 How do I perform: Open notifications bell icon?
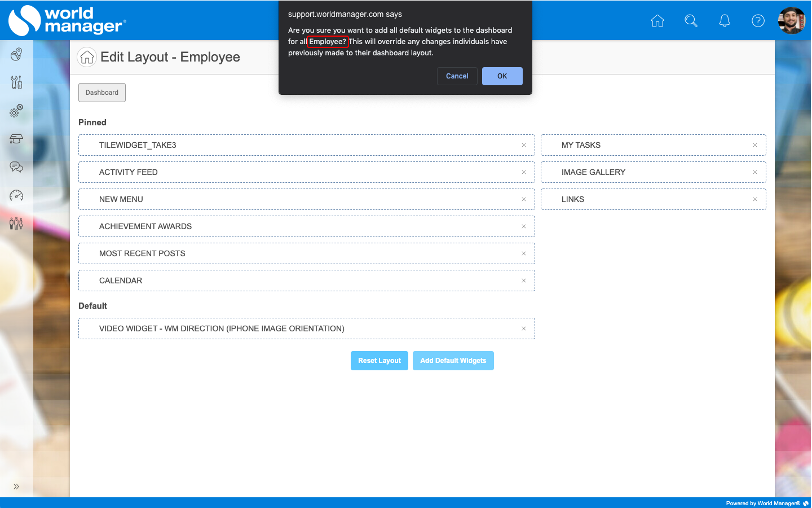725,21
